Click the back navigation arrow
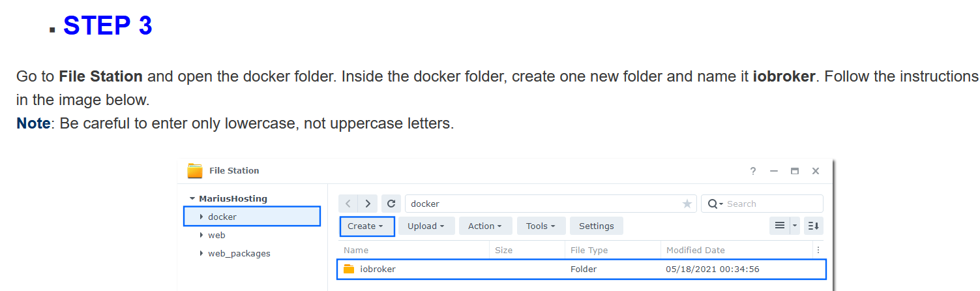This screenshot has height=291, width=980. [x=349, y=204]
